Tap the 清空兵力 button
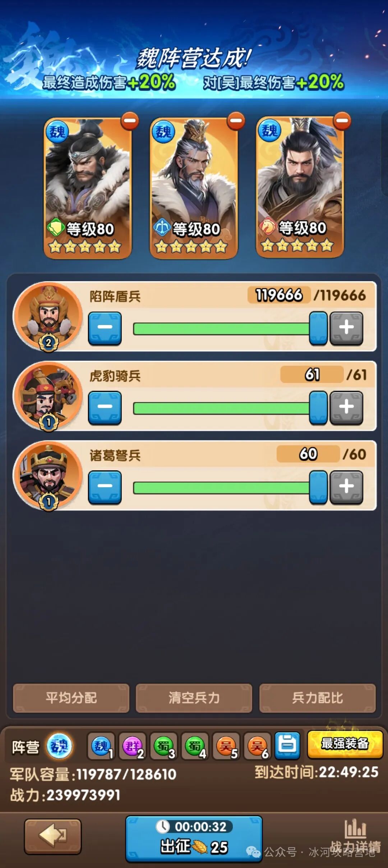The width and height of the screenshot is (388, 868). click(194, 698)
